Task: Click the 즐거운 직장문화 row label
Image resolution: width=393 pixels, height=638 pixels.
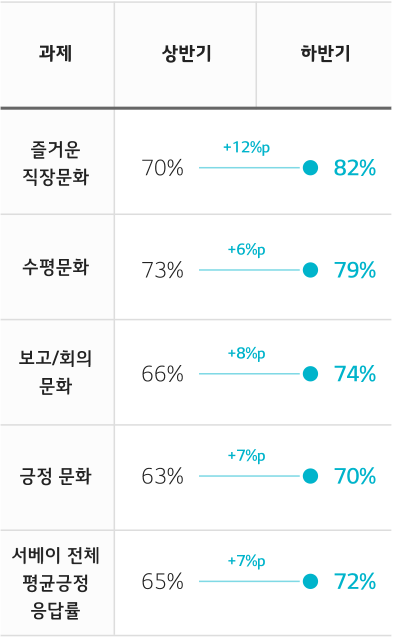Action: (x=55, y=163)
